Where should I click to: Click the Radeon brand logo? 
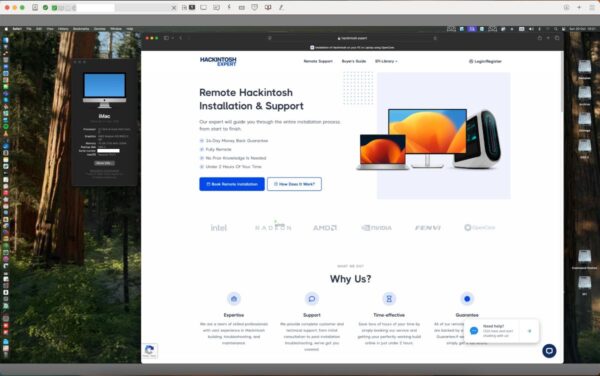(273, 227)
